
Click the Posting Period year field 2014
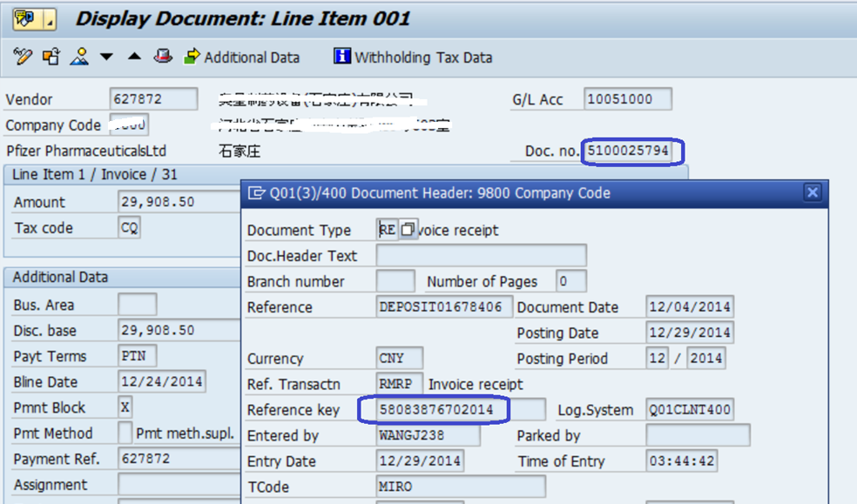pyautogui.click(x=706, y=358)
